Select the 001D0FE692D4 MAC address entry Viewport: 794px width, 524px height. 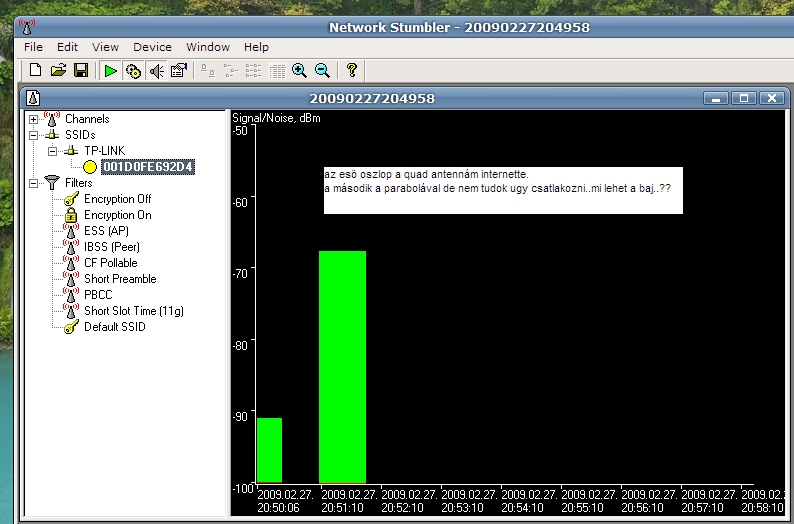click(148, 167)
